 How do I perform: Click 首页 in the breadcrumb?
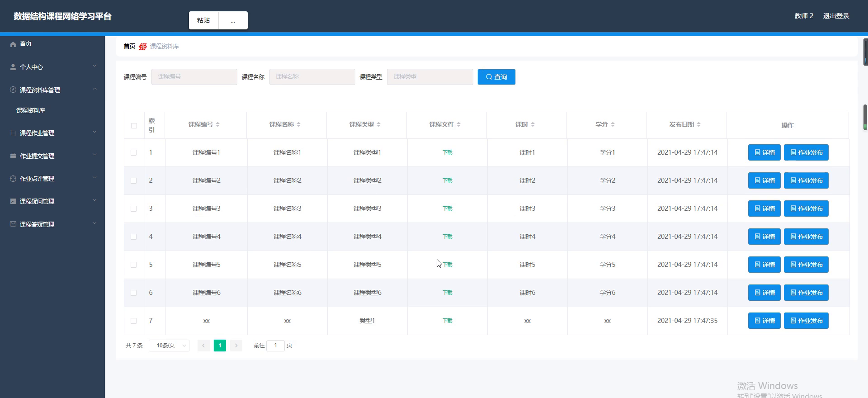click(129, 46)
